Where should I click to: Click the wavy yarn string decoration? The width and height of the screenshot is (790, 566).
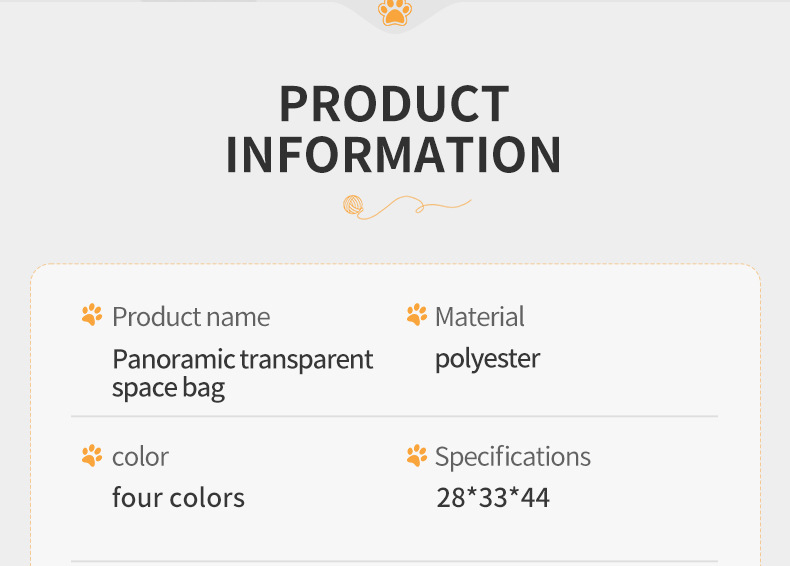click(418, 206)
